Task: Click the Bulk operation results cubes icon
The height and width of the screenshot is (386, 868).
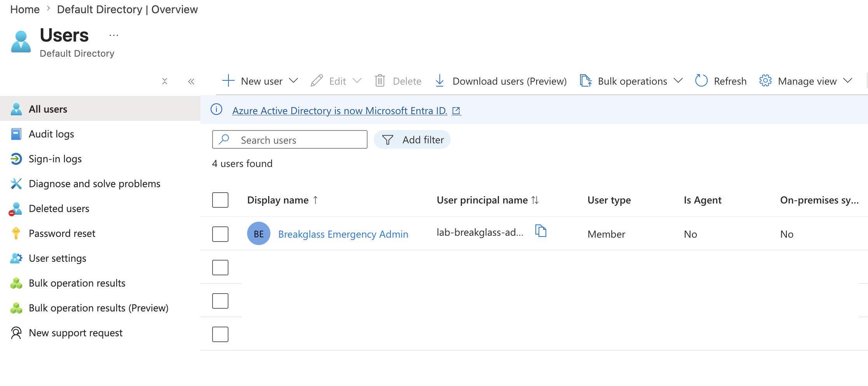Action: click(16, 283)
